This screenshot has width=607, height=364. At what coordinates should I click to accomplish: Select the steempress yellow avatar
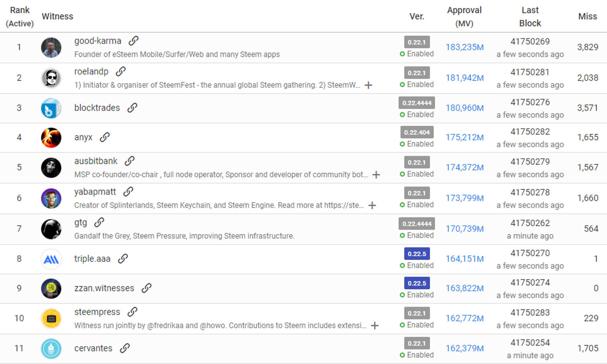pyautogui.click(x=51, y=319)
